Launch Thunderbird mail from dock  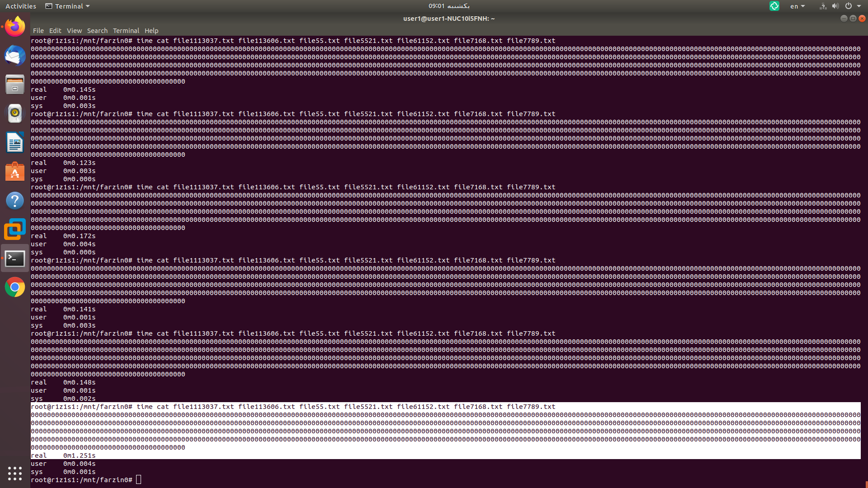coord(15,56)
